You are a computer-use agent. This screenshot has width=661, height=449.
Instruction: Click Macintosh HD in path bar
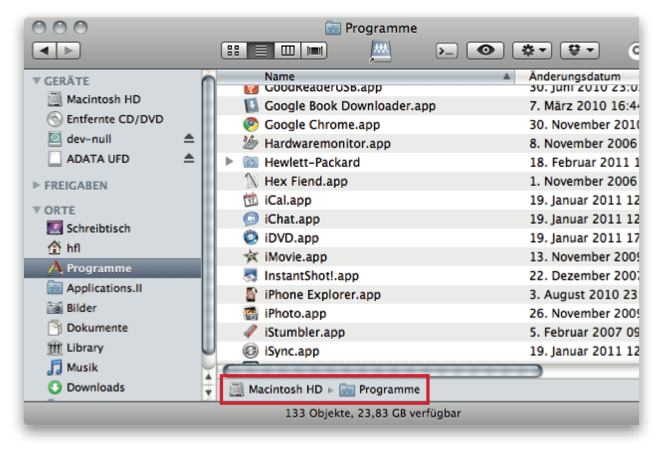coord(277,389)
